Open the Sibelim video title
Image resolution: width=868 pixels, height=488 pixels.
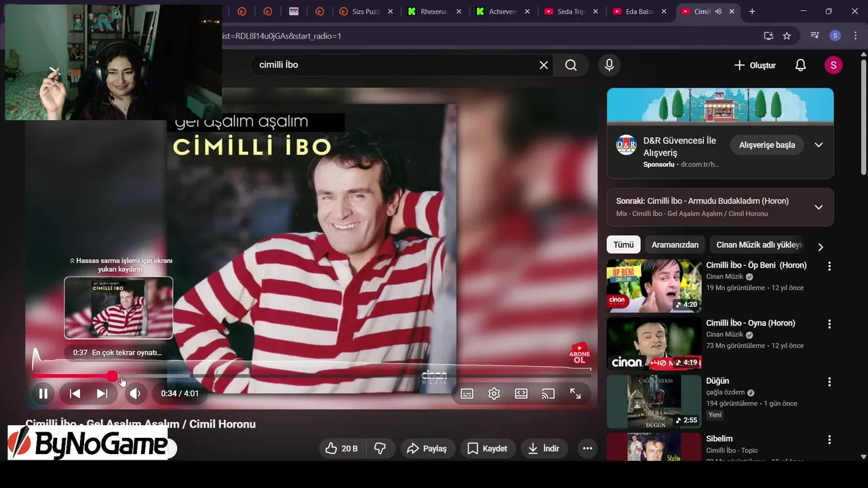pyautogui.click(x=719, y=439)
